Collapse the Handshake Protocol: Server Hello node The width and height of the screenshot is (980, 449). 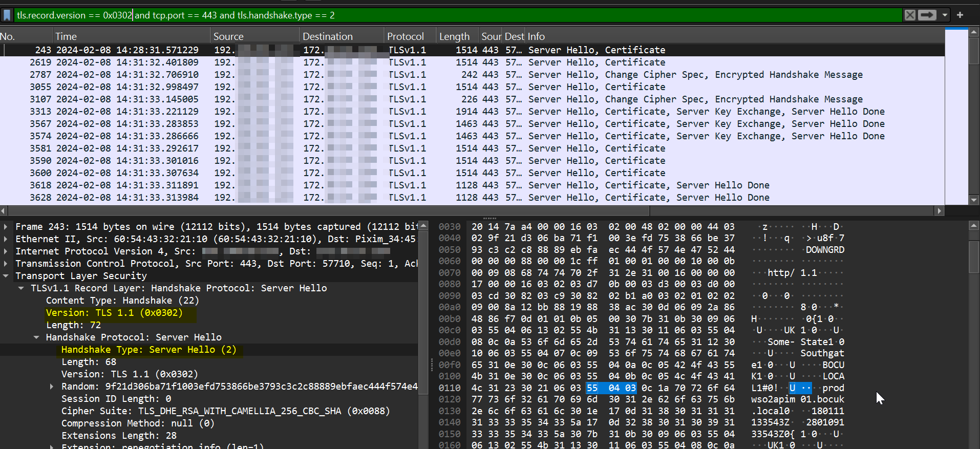36,337
